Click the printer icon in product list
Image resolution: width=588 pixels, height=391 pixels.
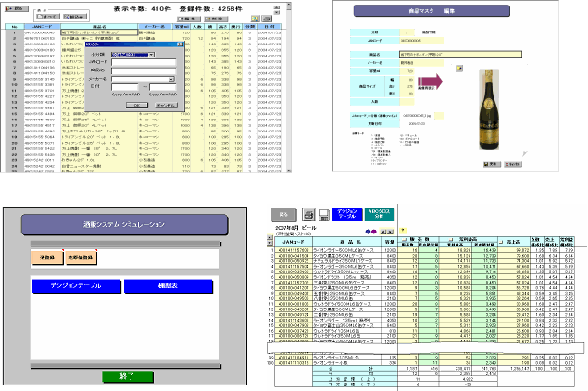coord(267,19)
